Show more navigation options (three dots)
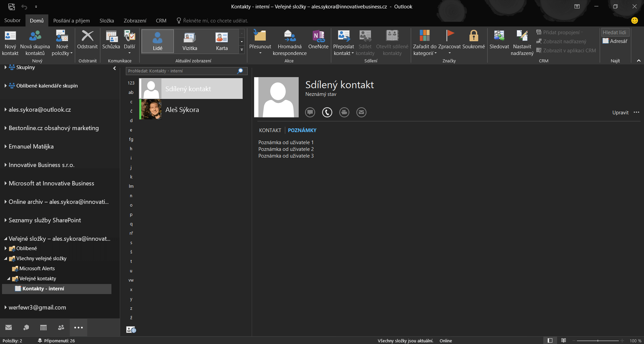 (x=79, y=328)
